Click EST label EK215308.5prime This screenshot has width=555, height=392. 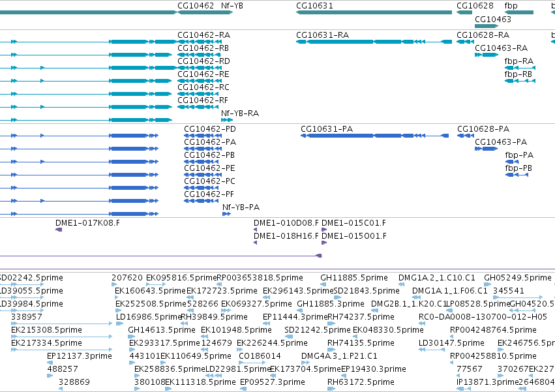coord(46,330)
